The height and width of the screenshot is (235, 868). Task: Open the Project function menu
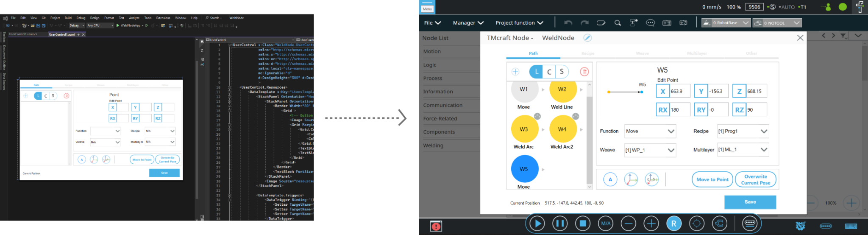519,23
